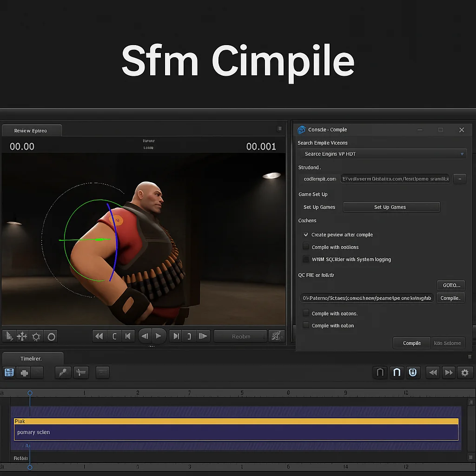Screen dimensions: 476x476
Task: Open the Searce Engins VP HDT dropdown
Action: (x=382, y=154)
